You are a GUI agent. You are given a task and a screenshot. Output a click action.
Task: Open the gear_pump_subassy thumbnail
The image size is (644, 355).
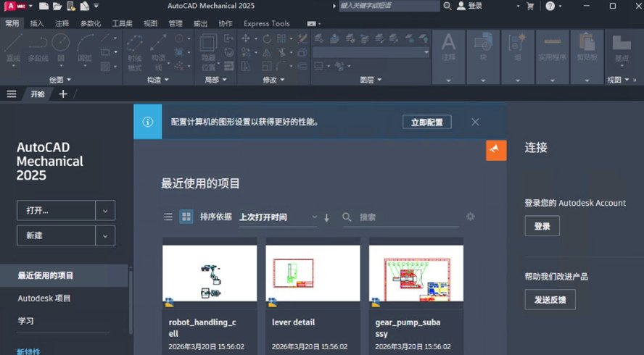[x=416, y=273]
